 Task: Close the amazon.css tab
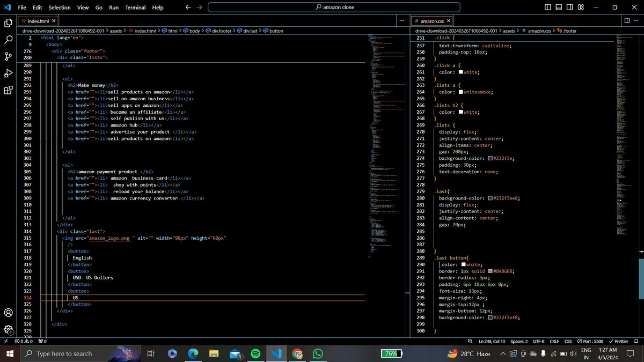tap(449, 20)
